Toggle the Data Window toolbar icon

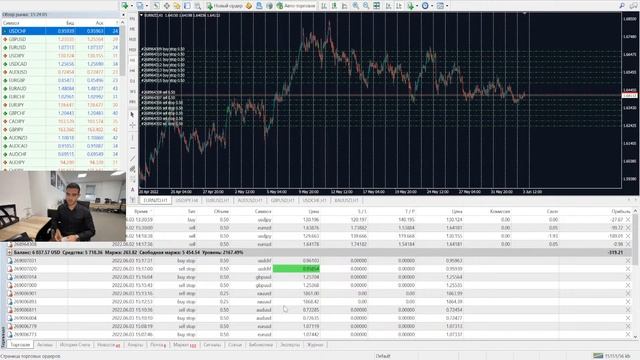tap(167, 6)
